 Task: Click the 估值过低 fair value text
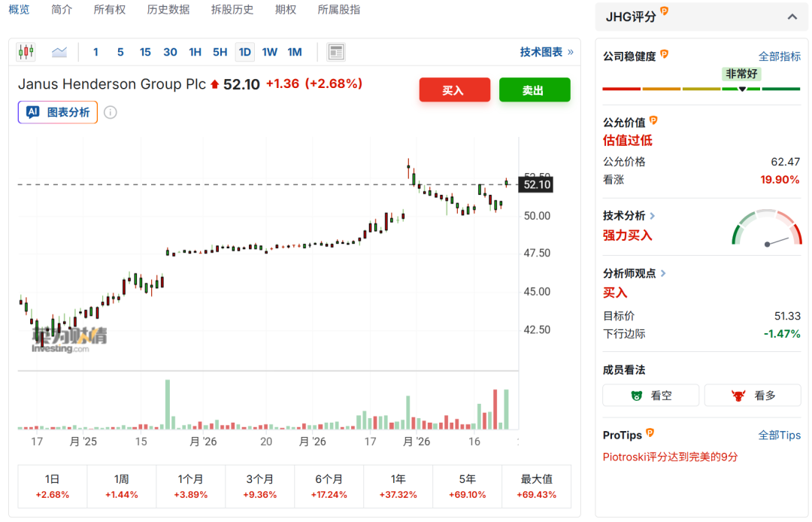(628, 141)
